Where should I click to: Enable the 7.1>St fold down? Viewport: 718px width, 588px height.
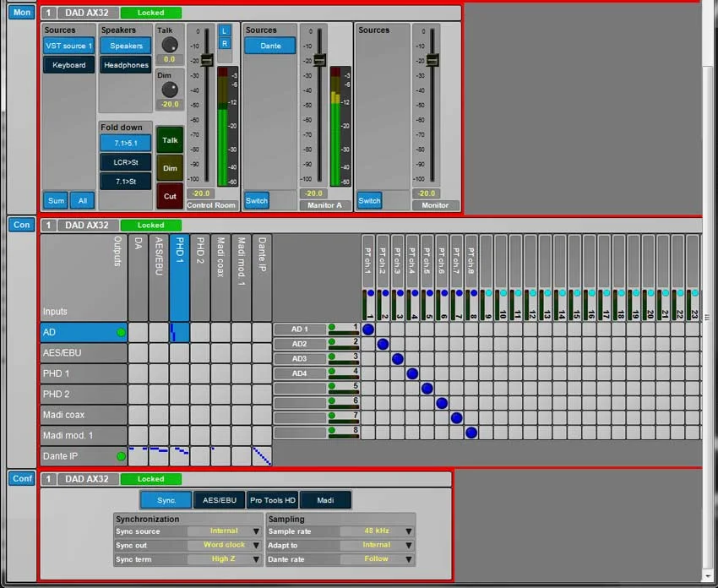[x=126, y=182]
